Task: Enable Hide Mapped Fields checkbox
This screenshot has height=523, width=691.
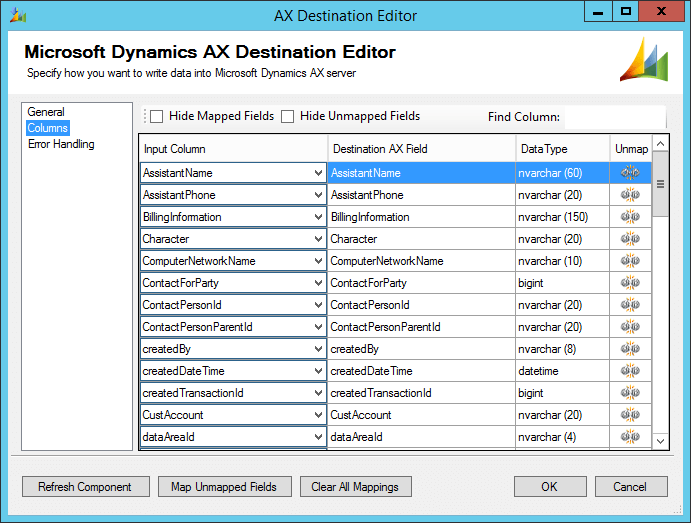Action: coord(157,117)
